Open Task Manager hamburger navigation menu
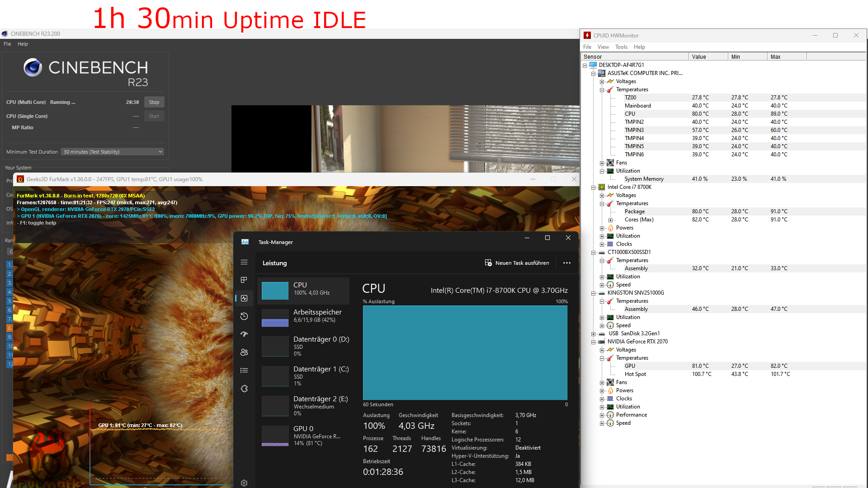Screen dimensions: 868x488 tap(244, 262)
